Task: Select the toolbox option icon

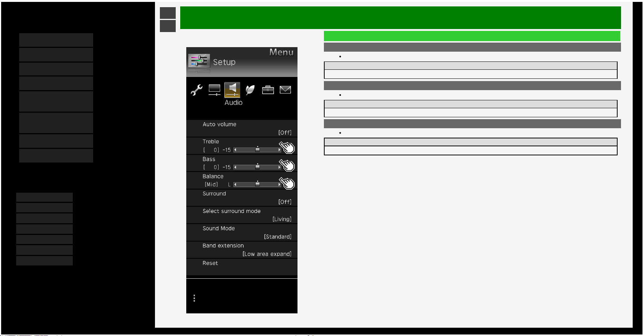Action: pos(268,90)
